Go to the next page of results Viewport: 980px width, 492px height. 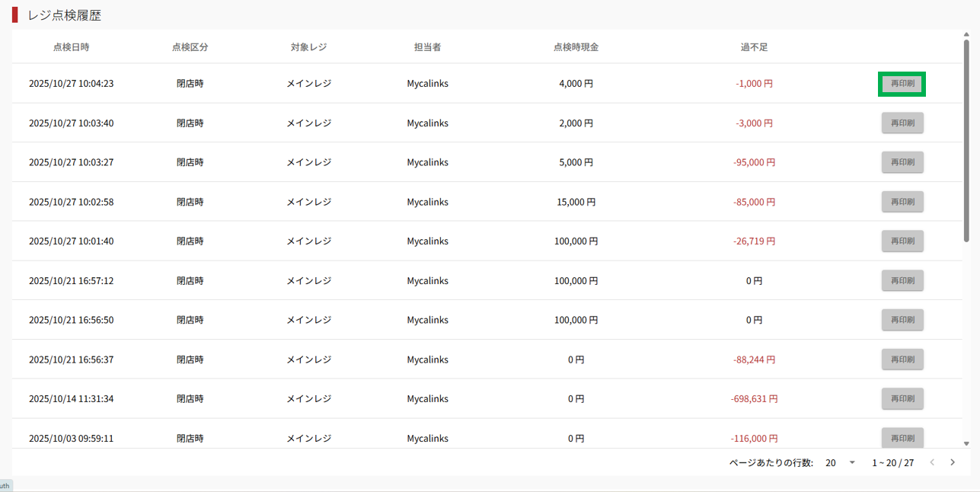point(952,462)
